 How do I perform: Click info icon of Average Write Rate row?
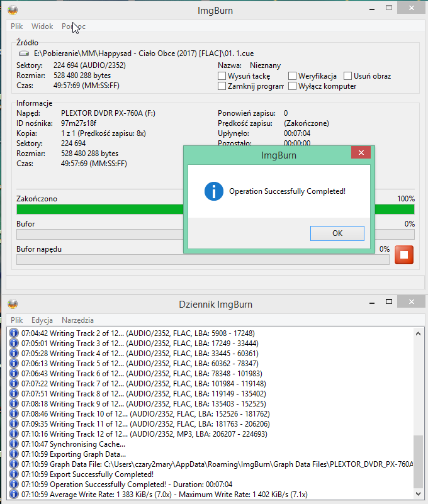(x=13, y=494)
